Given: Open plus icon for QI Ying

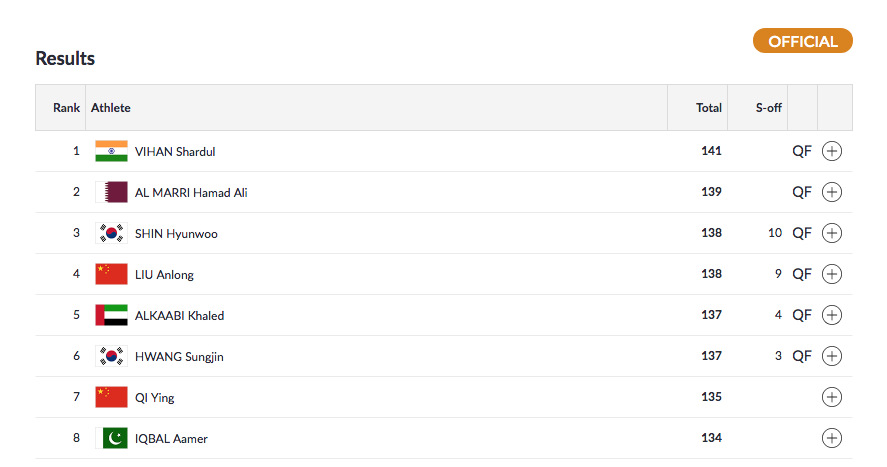Looking at the screenshot, I should coord(832,397).
